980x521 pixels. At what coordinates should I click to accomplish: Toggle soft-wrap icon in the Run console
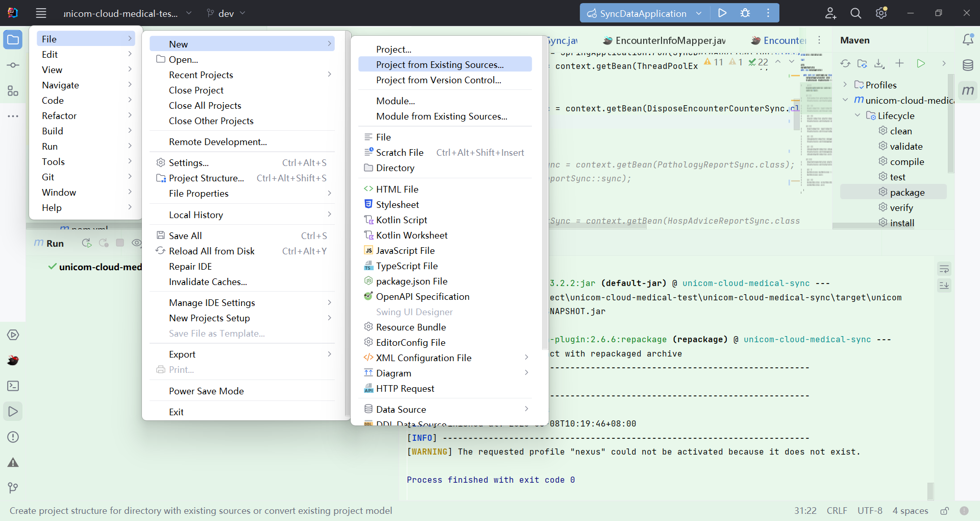coord(944,269)
